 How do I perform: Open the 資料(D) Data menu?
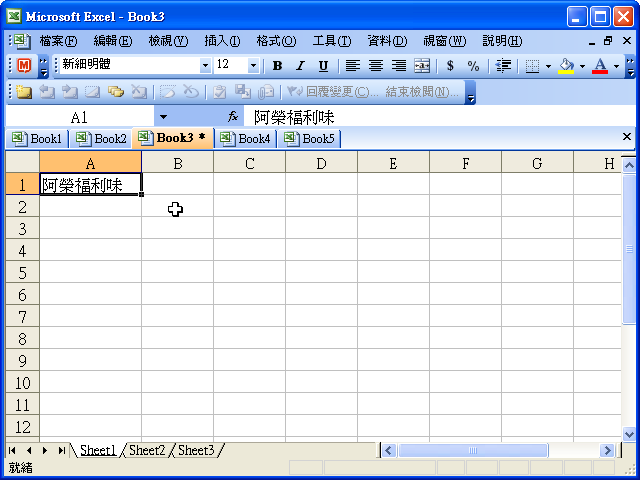click(x=387, y=41)
